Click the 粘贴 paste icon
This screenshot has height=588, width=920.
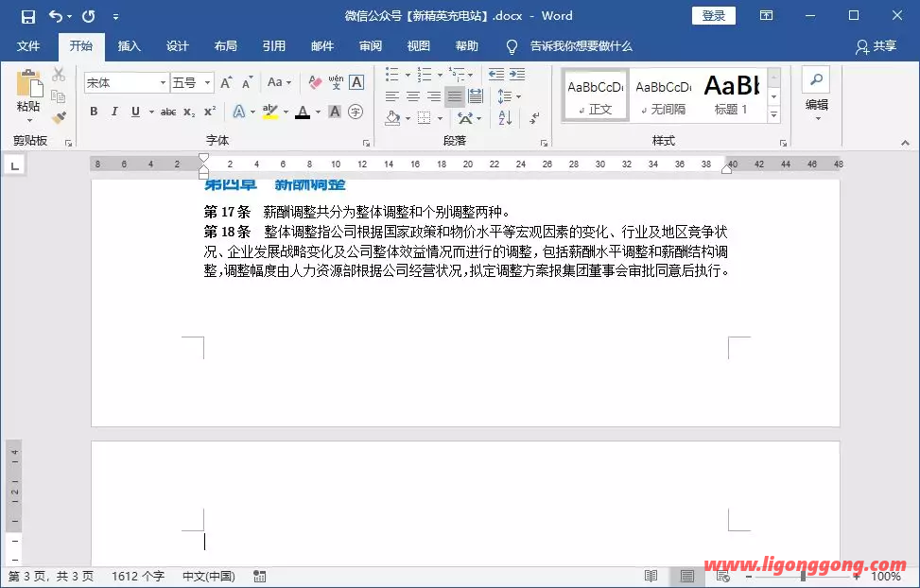[28, 84]
